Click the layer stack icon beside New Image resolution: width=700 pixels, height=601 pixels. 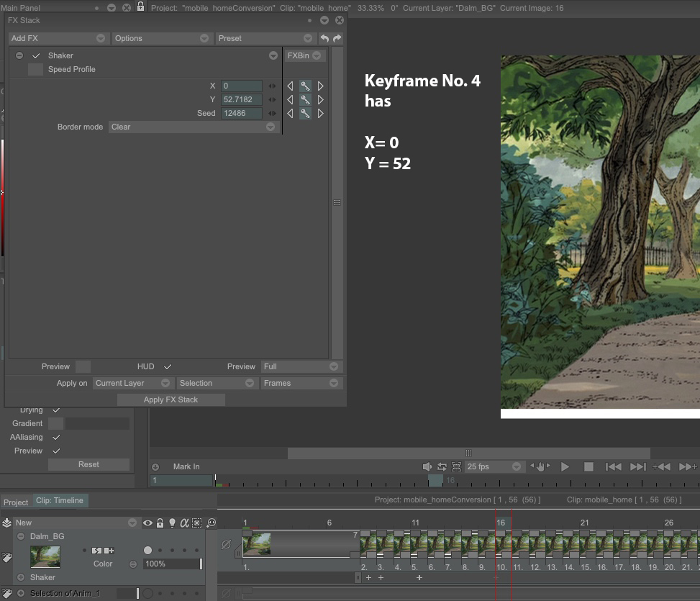[6, 523]
